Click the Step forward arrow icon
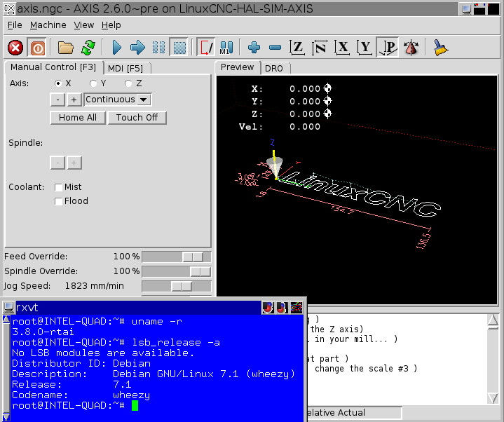 (x=137, y=48)
